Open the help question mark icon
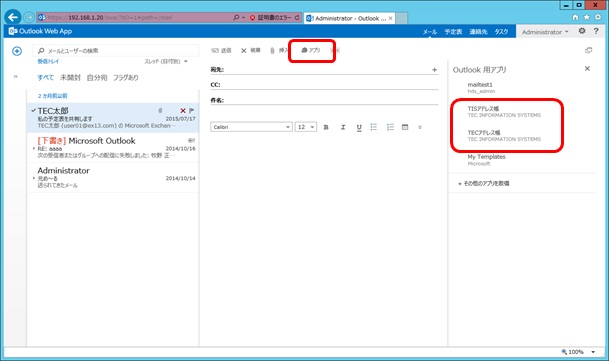609x361 pixels. [x=596, y=31]
